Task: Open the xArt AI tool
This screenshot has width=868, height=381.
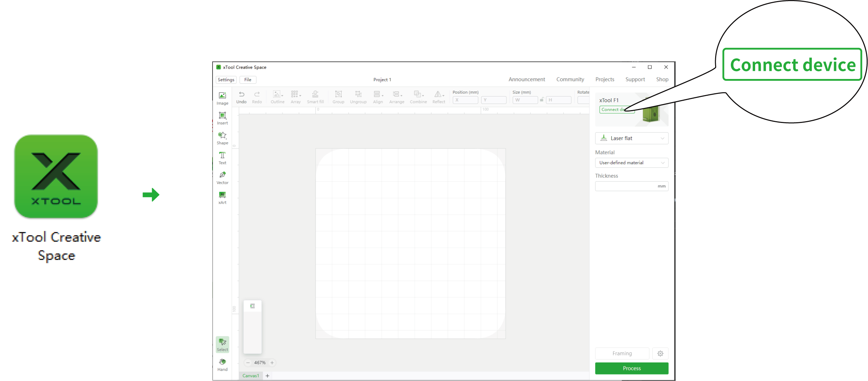Action: click(x=222, y=197)
